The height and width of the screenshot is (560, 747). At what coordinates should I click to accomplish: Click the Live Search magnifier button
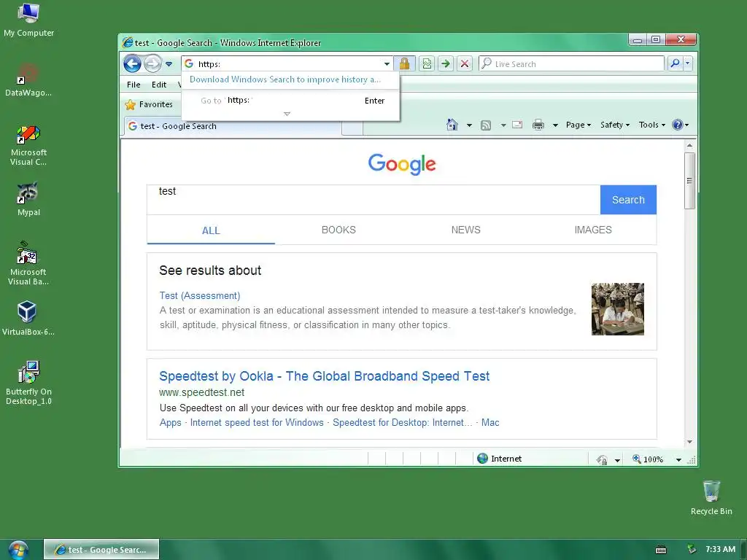[x=675, y=63]
